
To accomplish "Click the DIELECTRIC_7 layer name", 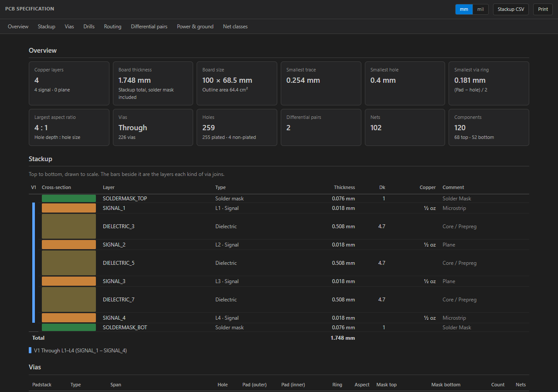I will tap(119, 300).
